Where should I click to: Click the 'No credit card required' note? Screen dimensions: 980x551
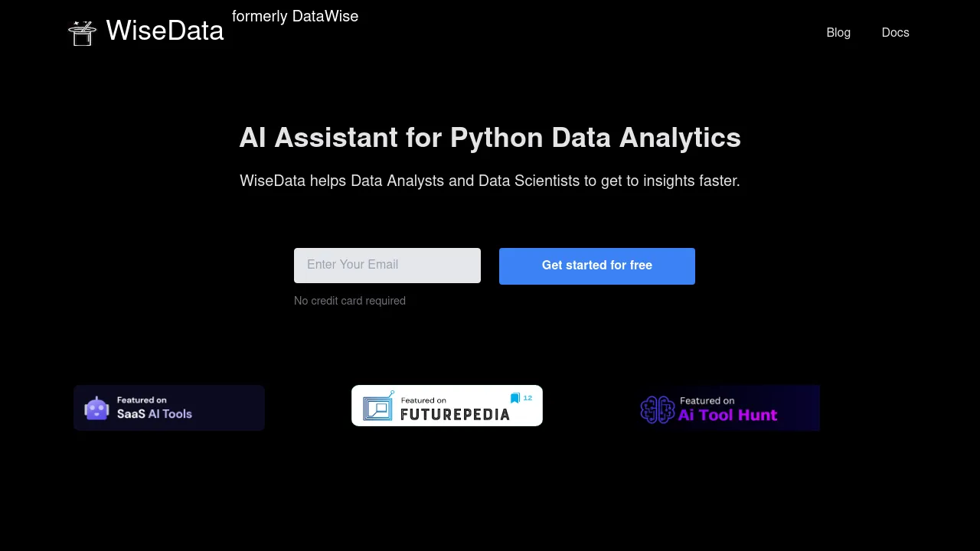[349, 301]
